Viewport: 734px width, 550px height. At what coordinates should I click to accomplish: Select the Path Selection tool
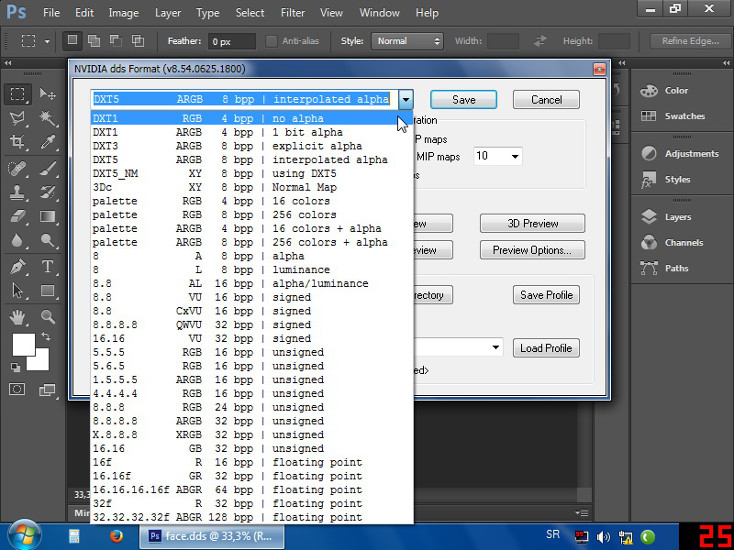(x=18, y=291)
